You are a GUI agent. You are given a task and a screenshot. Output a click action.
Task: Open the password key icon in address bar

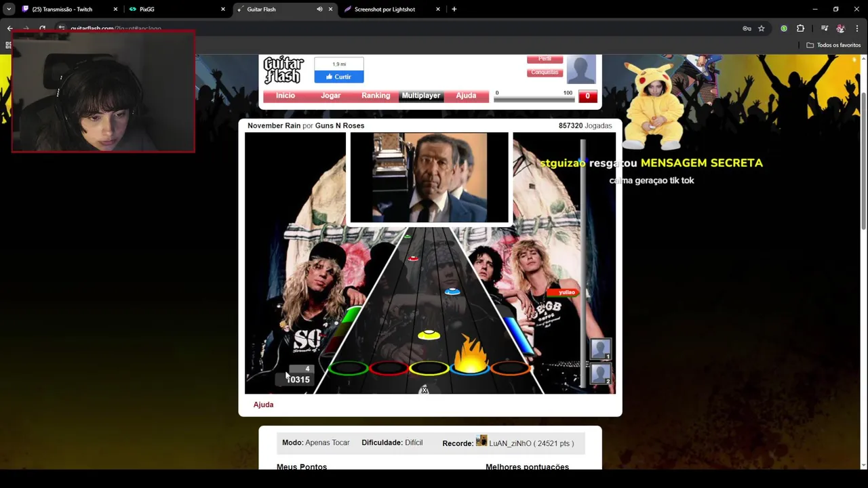pyautogui.click(x=747, y=28)
